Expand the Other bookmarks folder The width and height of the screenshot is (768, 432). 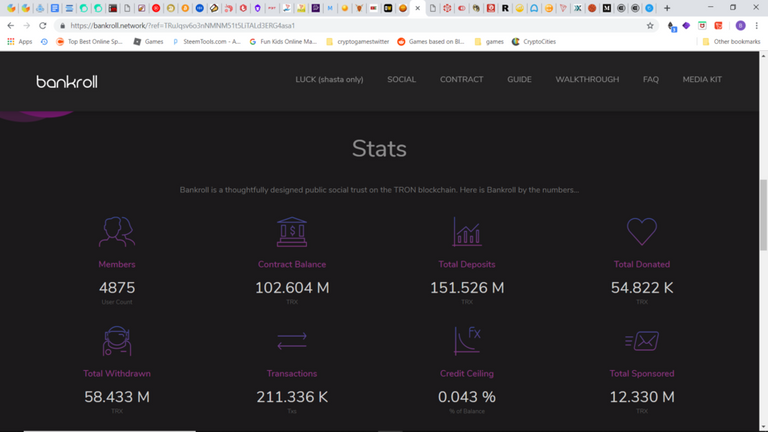pyautogui.click(x=731, y=42)
